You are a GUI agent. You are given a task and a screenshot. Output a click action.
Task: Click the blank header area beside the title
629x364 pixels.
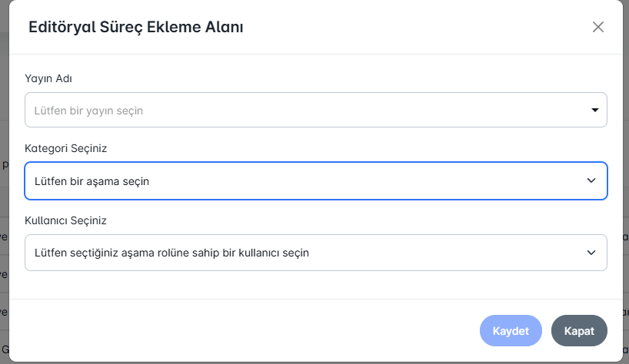point(415,28)
